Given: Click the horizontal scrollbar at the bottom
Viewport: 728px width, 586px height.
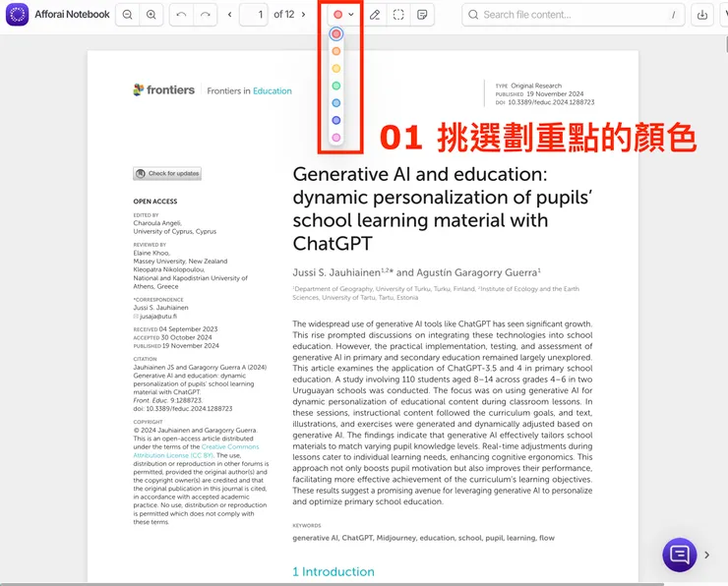Looking at the screenshot, I should (x=332, y=584).
